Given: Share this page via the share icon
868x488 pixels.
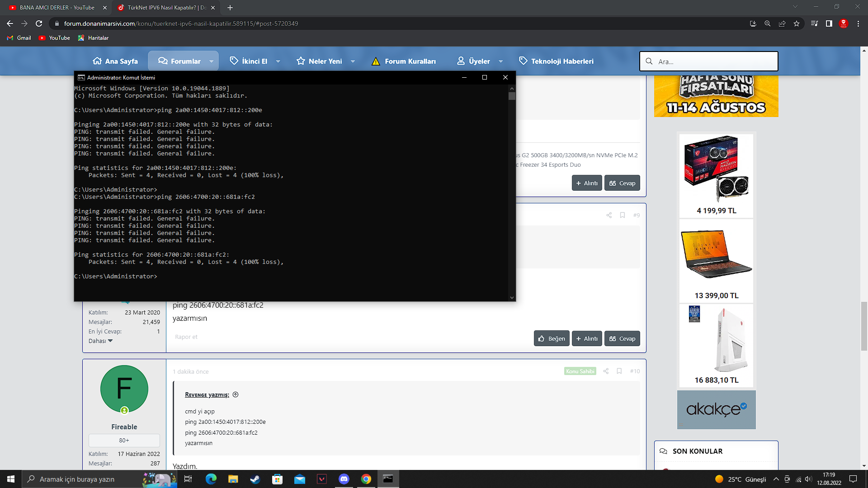Looking at the screenshot, I should click(782, 23).
